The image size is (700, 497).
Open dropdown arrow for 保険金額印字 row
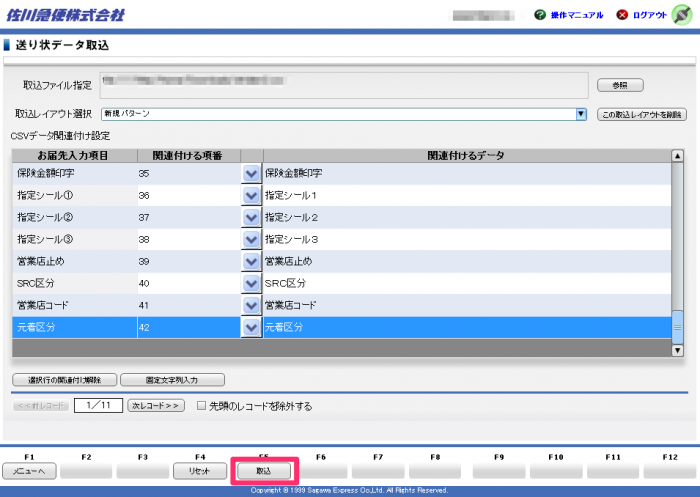point(251,173)
